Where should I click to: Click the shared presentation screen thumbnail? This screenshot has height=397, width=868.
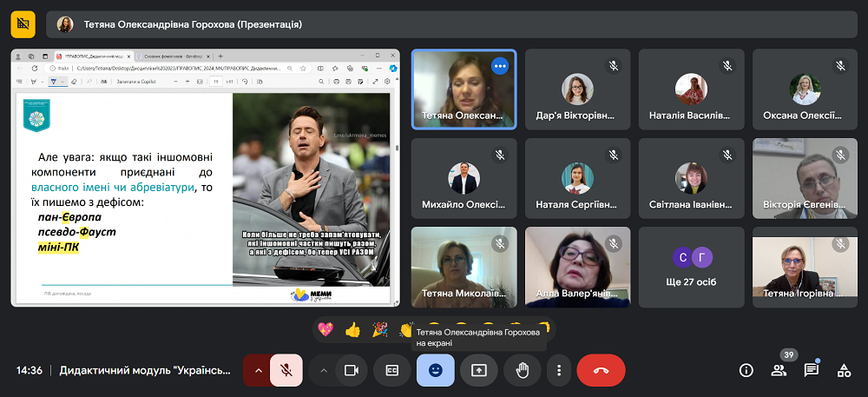(205, 178)
